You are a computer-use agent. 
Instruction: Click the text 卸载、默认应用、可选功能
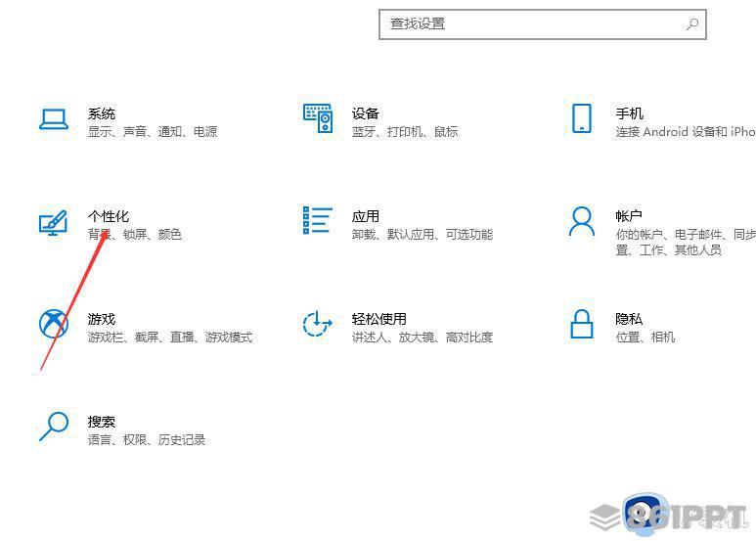422,235
